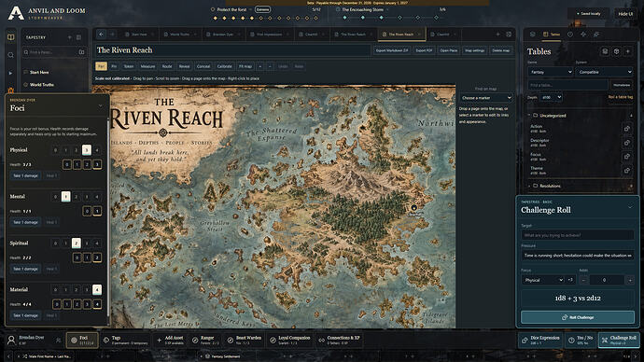
Task: Add a new table with the plus icon
Action: (627, 51)
